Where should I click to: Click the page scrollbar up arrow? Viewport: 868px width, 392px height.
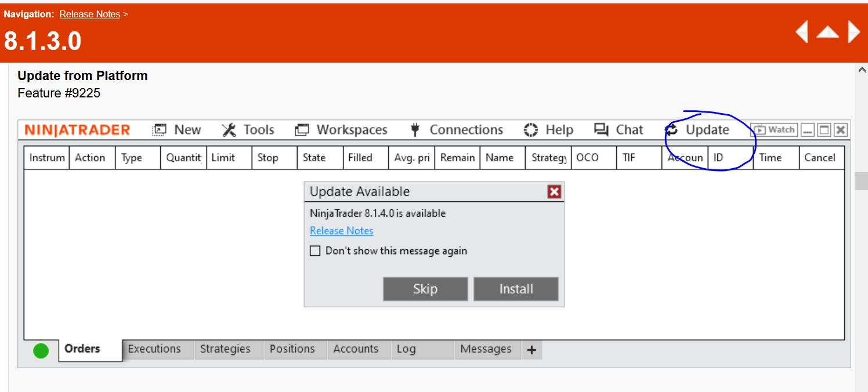(x=862, y=70)
